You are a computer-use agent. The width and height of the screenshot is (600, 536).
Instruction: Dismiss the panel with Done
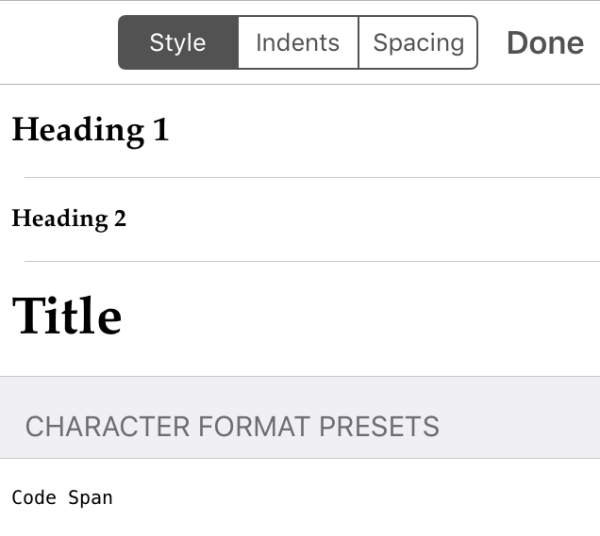pyautogui.click(x=545, y=43)
